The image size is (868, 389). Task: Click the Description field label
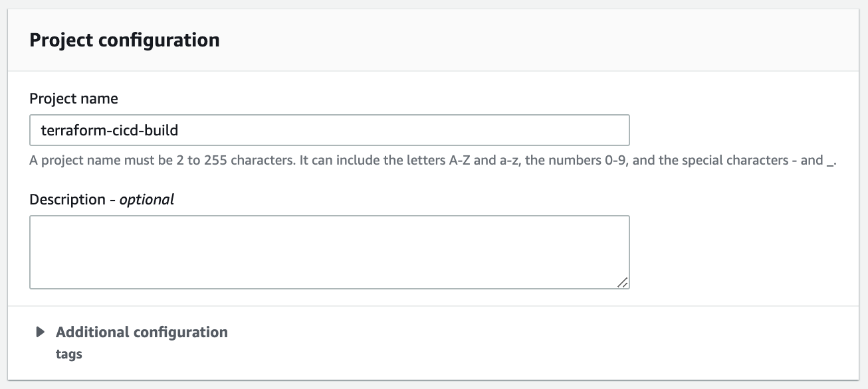click(68, 199)
